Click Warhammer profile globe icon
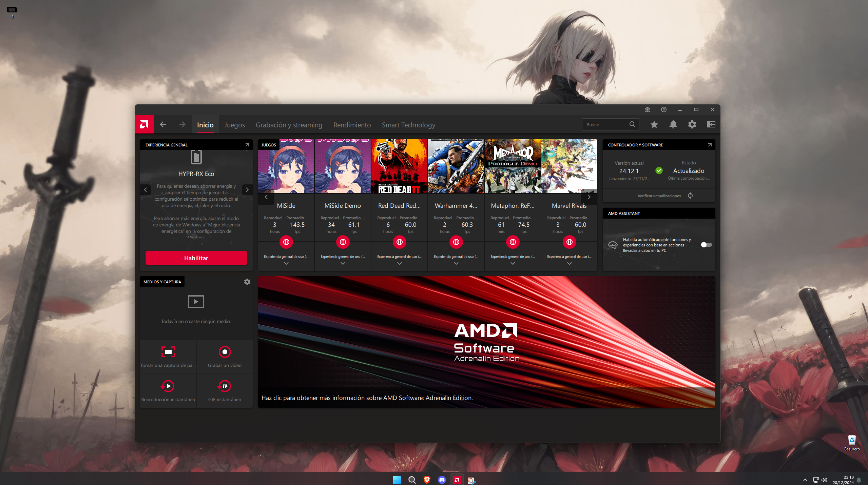 pos(456,242)
